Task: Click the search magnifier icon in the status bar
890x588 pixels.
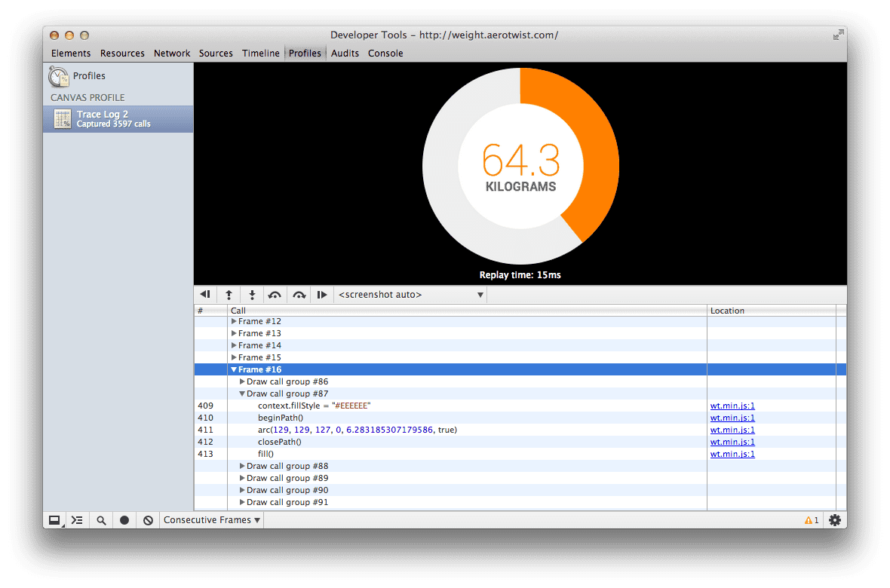Action: (100, 519)
